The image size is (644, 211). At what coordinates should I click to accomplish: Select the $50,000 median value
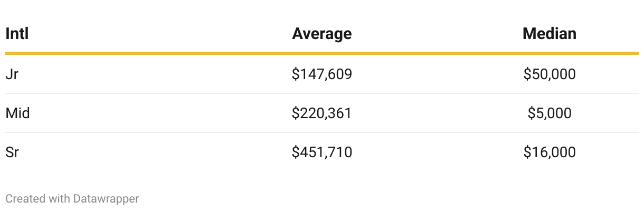coord(550,74)
